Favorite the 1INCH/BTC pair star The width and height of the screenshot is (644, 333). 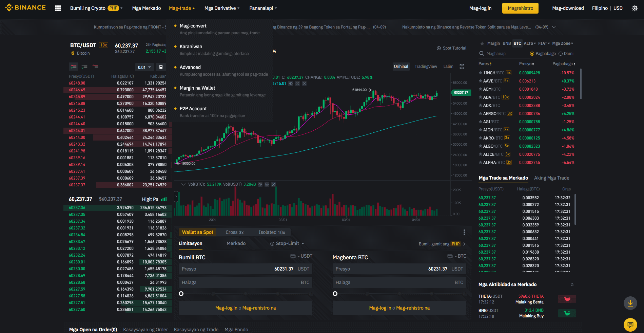pos(480,73)
